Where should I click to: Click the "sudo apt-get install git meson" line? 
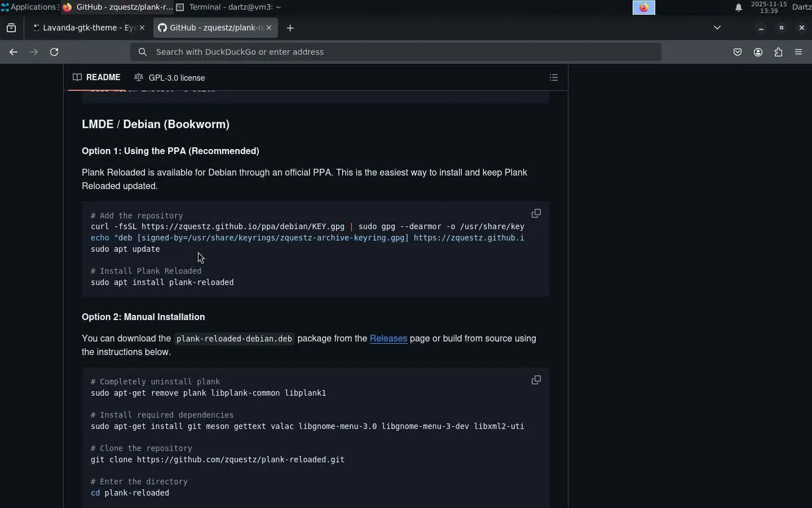307,426
